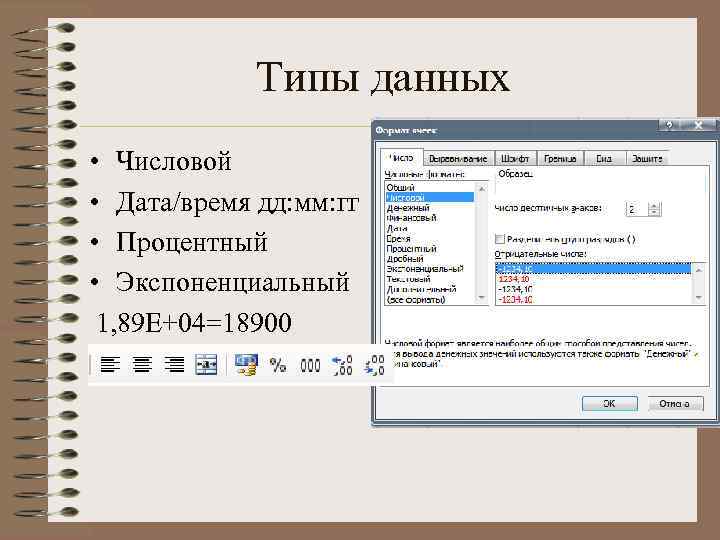Click the center alignment toolbar icon

pos(142,365)
